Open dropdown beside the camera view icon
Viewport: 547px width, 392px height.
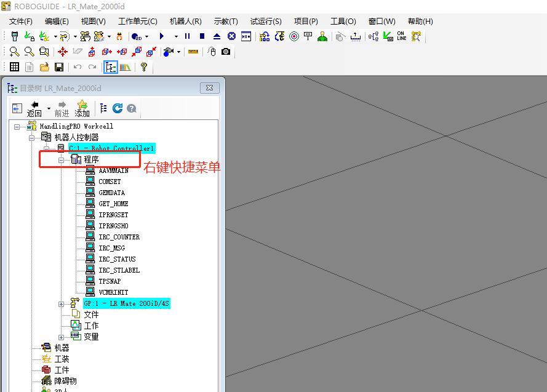[178, 52]
